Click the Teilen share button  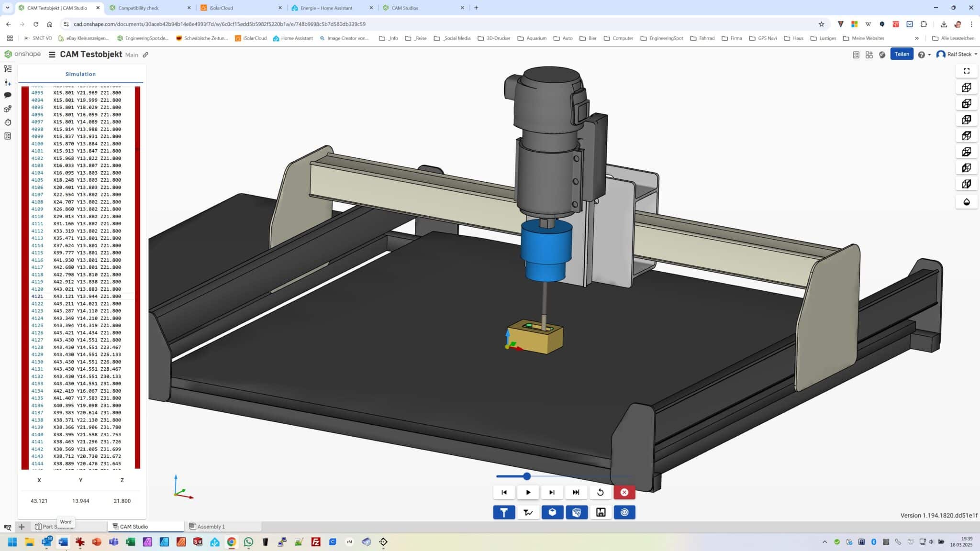click(902, 54)
